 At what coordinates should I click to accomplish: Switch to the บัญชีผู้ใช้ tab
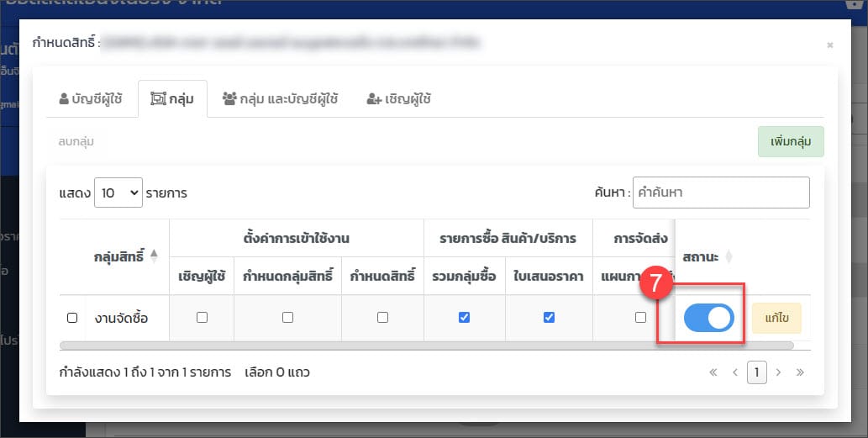91,98
